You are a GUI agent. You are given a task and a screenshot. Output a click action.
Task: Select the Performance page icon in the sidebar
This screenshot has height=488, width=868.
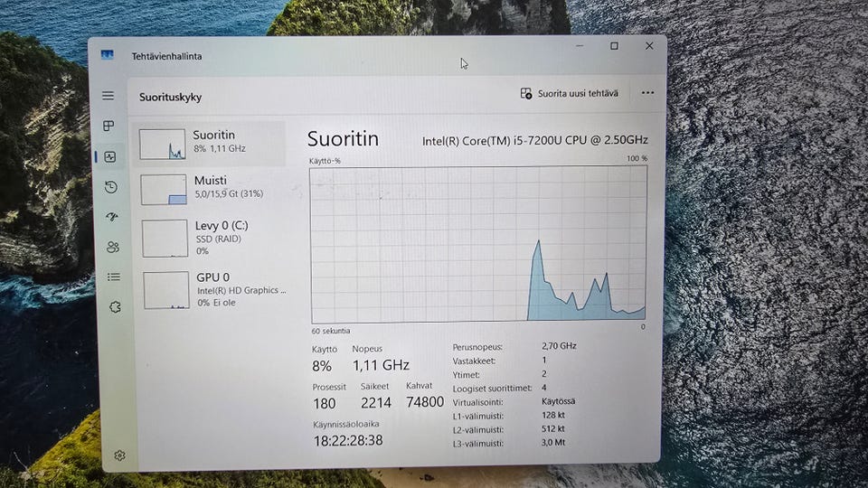click(110, 157)
